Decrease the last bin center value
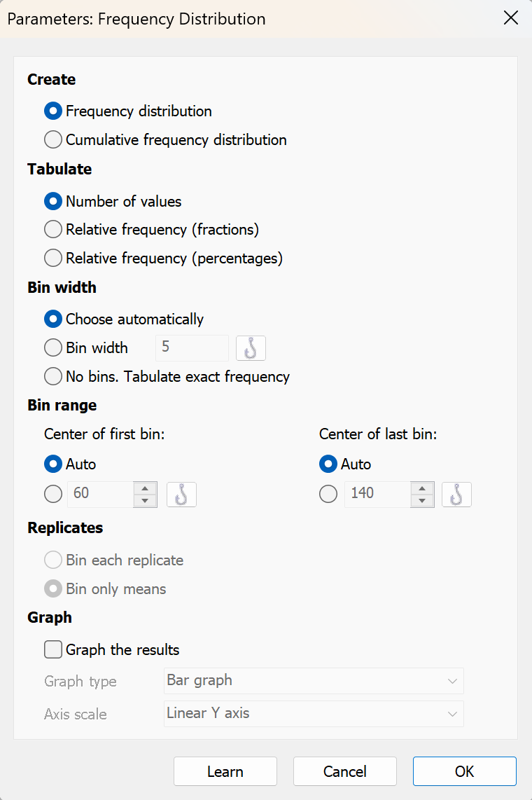532x800 pixels. (421, 500)
